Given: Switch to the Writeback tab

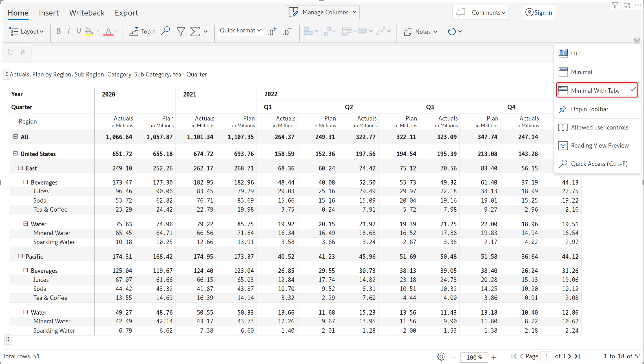Looking at the screenshot, I should tap(87, 13).
